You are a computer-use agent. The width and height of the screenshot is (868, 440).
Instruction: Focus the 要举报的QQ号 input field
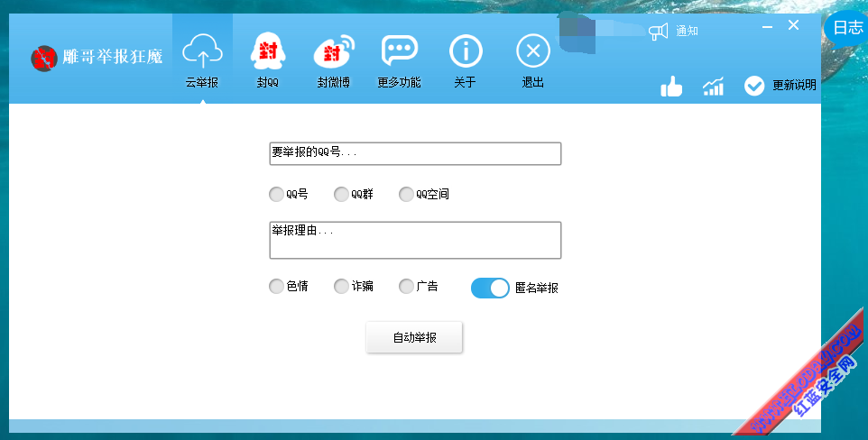415,153
